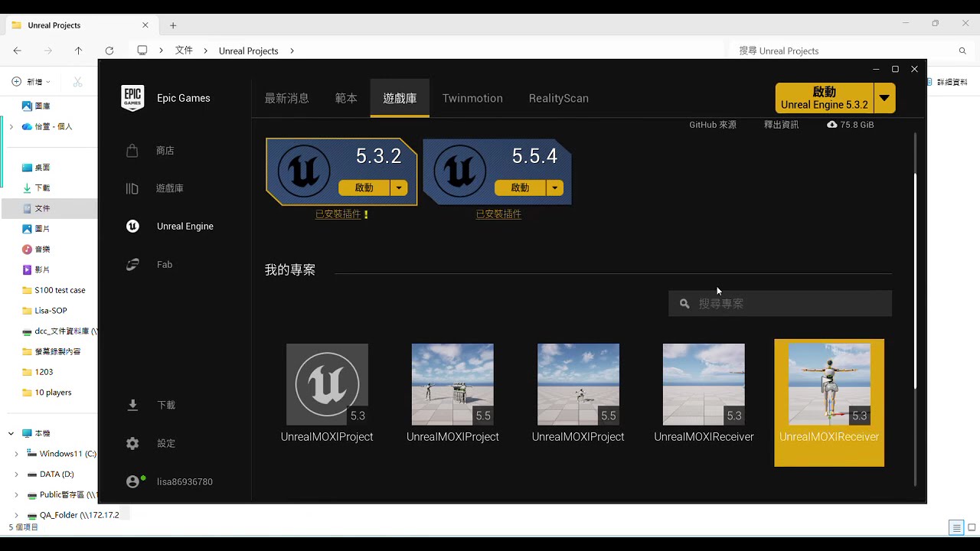
Task: Add a new File Explorer tab
Action: click(x=173, y=25)
